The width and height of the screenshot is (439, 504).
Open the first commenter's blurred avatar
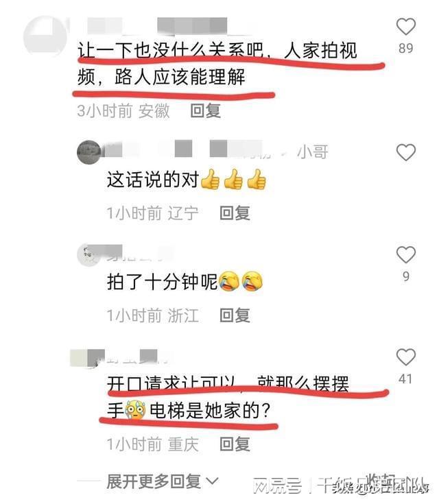[x=45, y=36]
